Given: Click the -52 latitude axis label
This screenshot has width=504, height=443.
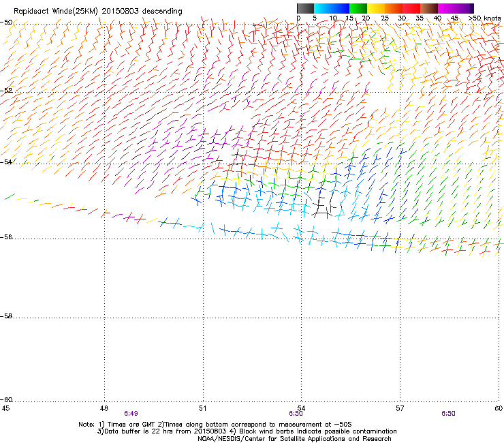Looking at the screenshot, I should 6,91.
